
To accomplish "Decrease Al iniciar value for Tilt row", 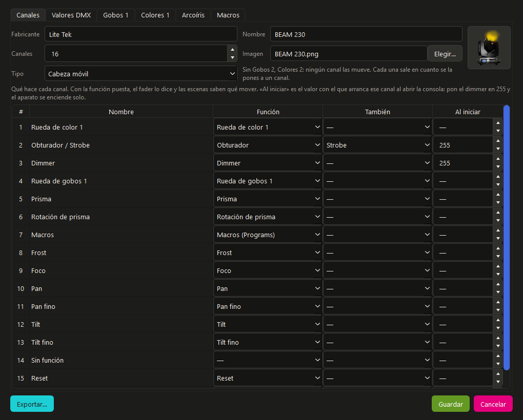I will 498,328.
